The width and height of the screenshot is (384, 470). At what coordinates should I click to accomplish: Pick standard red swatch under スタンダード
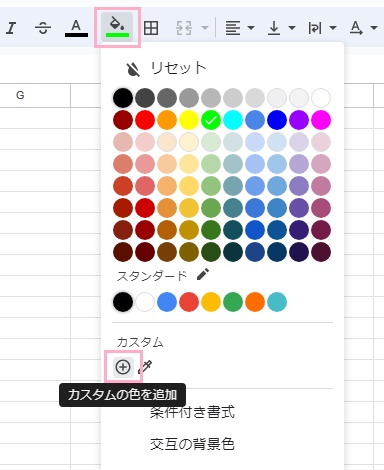(x=189, y=302)
